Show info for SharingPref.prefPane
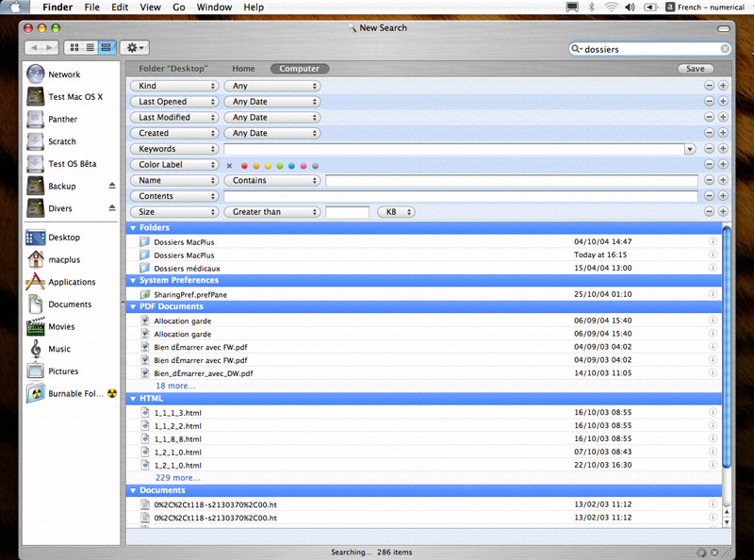This screenshot has height=560, width=754. coord(713,294)
